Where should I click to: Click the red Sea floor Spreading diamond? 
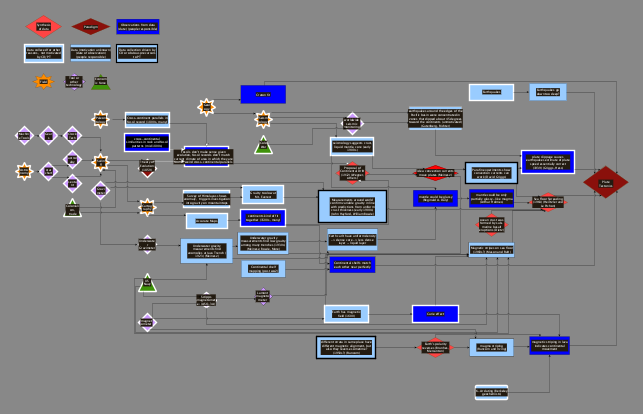pyautogui.click(x=548, y=202)
